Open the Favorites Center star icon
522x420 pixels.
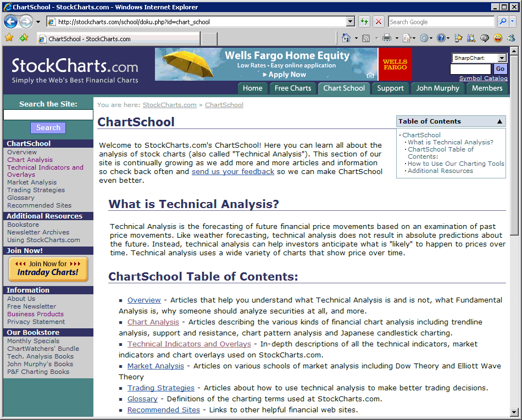point(9,38)
